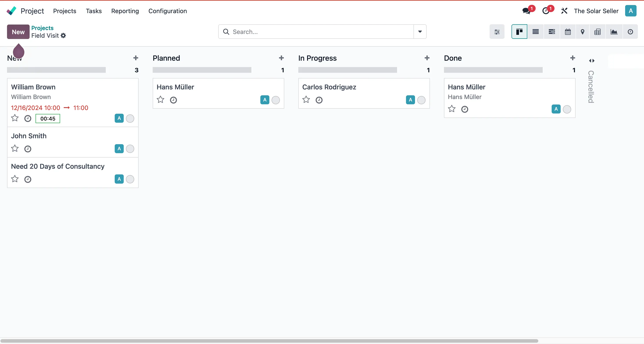Image resolution: width=644 pixels, height=344 pixels.
Task: Schedule activity on John Smith card
Action: pos(28,149)
